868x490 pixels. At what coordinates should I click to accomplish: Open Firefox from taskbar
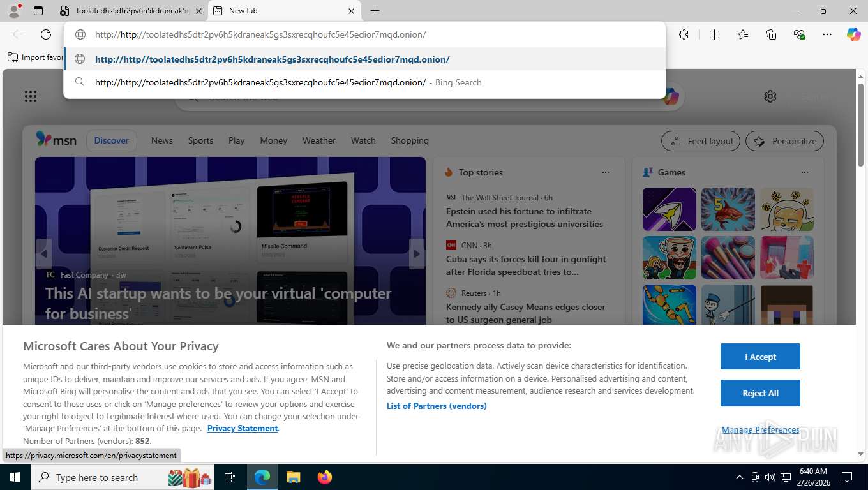tap(325, 477)
